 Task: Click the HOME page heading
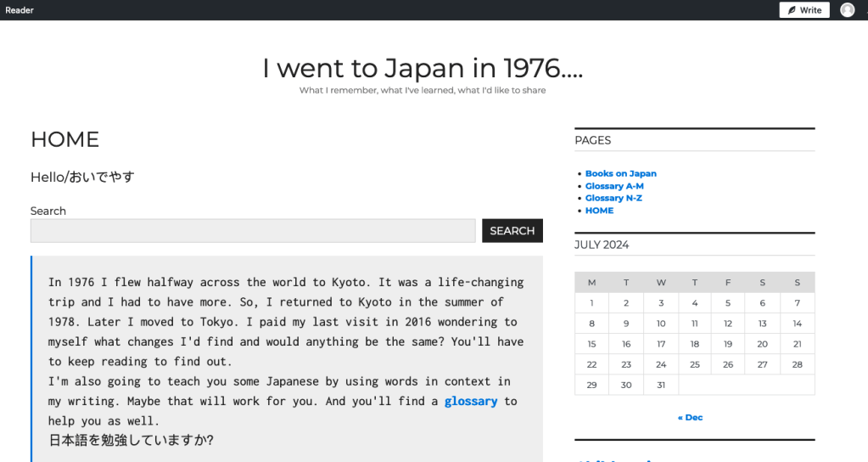click(x=64, y=139)
